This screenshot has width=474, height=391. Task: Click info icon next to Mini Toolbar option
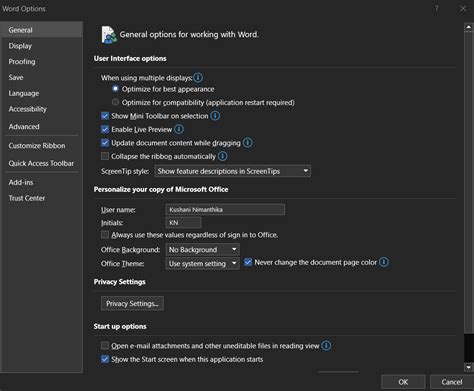click(x=215, y=116)
